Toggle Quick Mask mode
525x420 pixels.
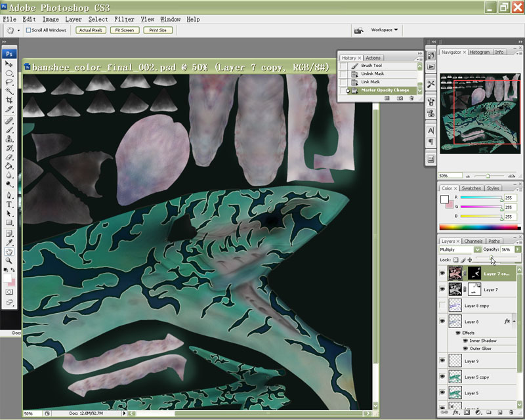pos(9,292)
